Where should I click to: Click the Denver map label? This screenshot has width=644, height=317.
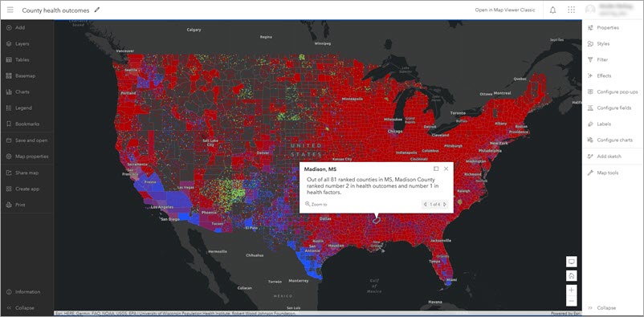263,152
